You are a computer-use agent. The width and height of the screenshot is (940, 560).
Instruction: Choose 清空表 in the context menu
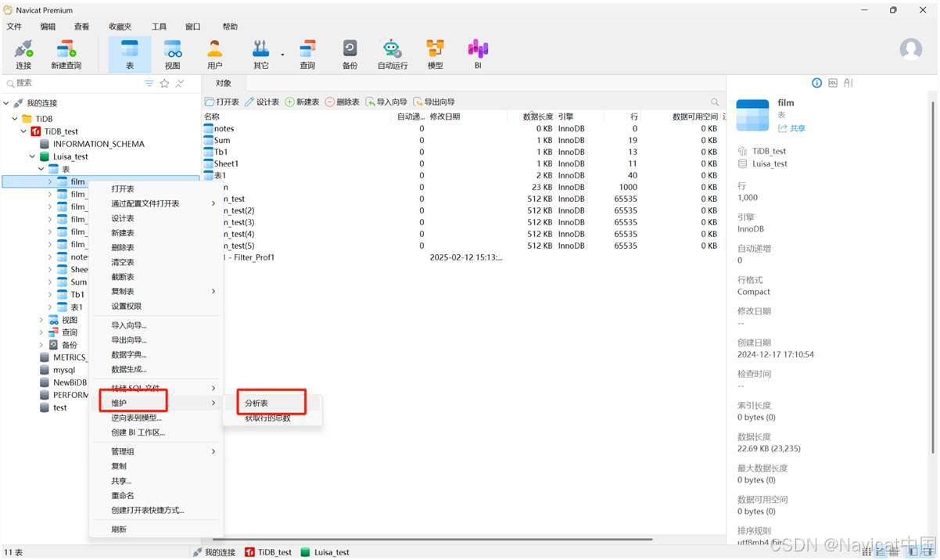pyautogui.click(x=156, y=262)
